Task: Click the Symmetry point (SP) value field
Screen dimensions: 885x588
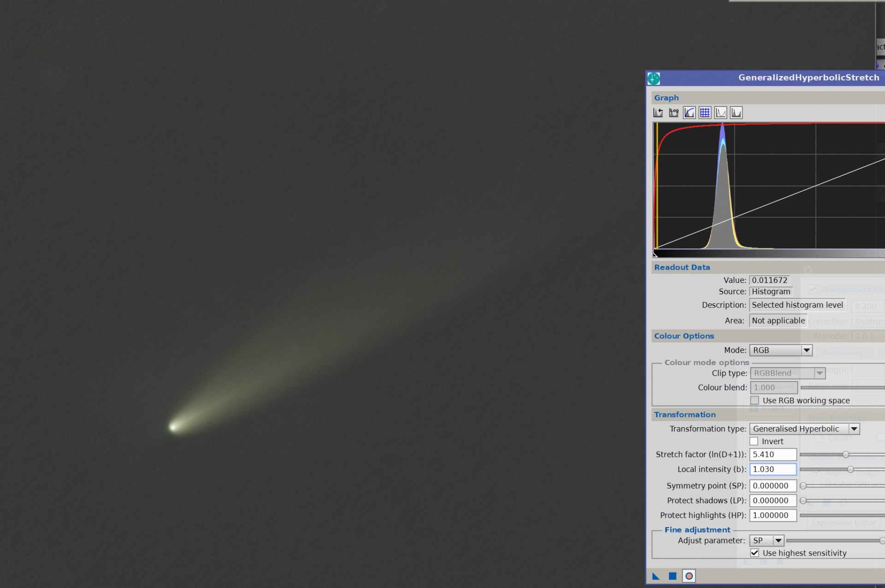Action: click(773, 486)
